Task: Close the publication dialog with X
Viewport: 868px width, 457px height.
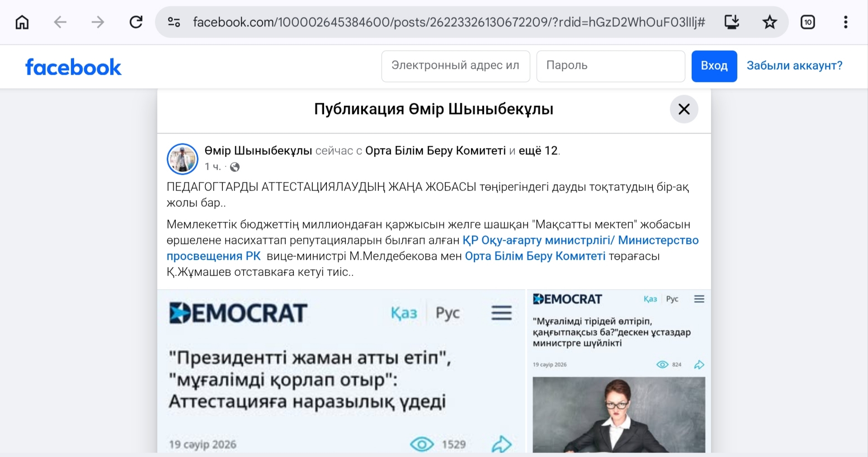Action: [x=684, y=109]
